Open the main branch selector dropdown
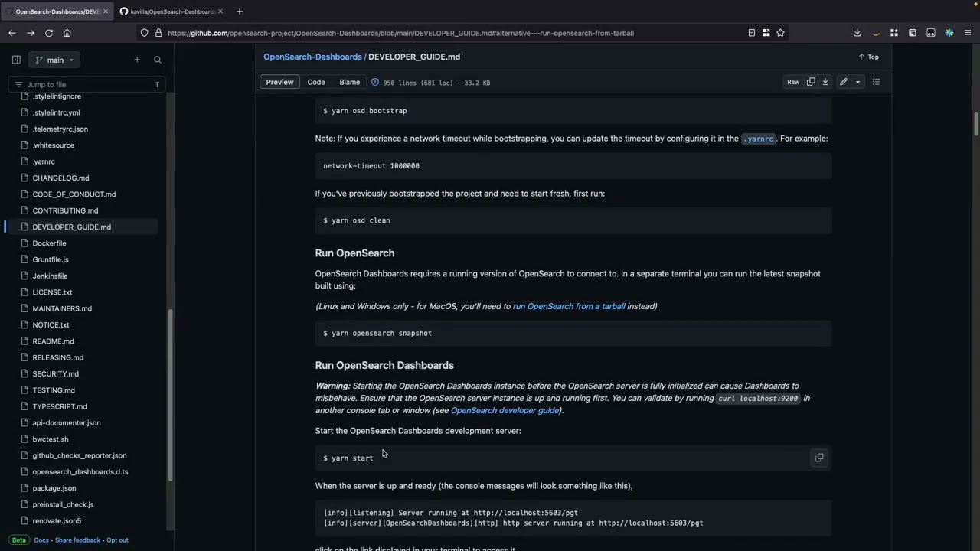Screen dimensions: 980x551 coord(55,60)
